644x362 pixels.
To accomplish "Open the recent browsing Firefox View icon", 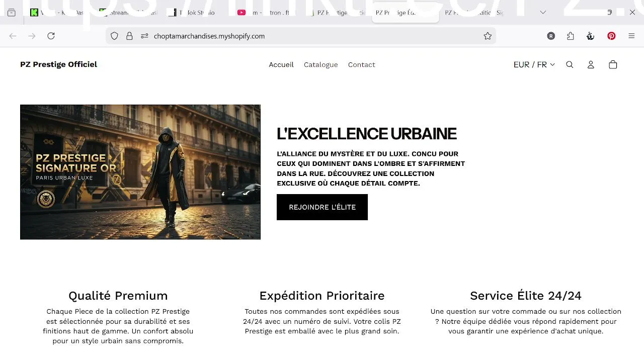I will click(x=12, y=13).
